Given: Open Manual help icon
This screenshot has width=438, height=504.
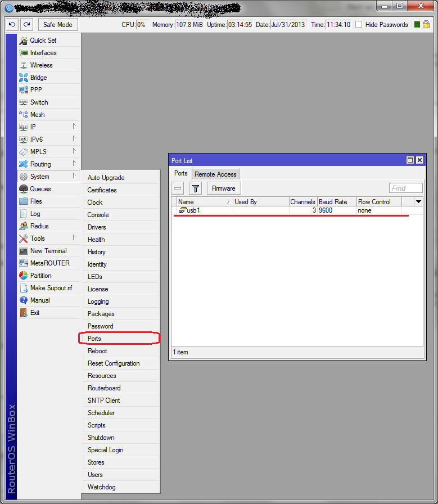Looking at the screenshot, I should [24, 300].
